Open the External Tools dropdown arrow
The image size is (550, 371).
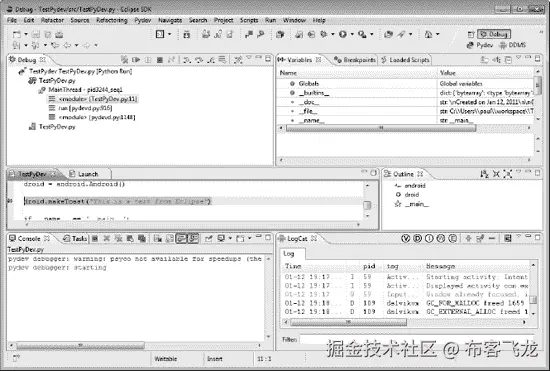[x=371, y=34]
